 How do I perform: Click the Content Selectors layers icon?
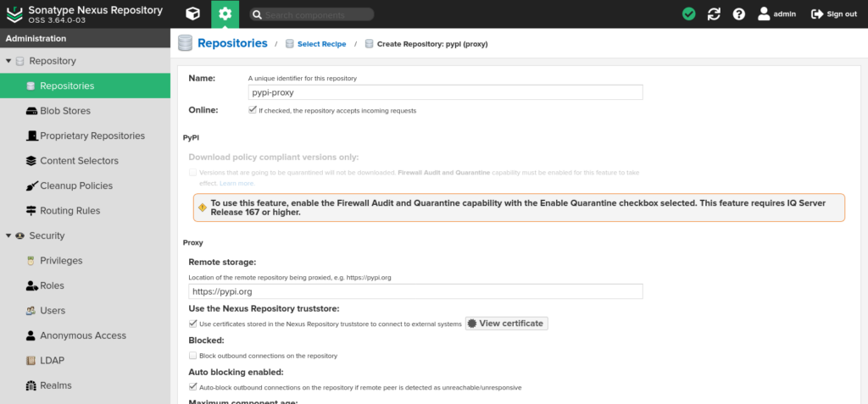pyautogui.click(x=31, y=160)
